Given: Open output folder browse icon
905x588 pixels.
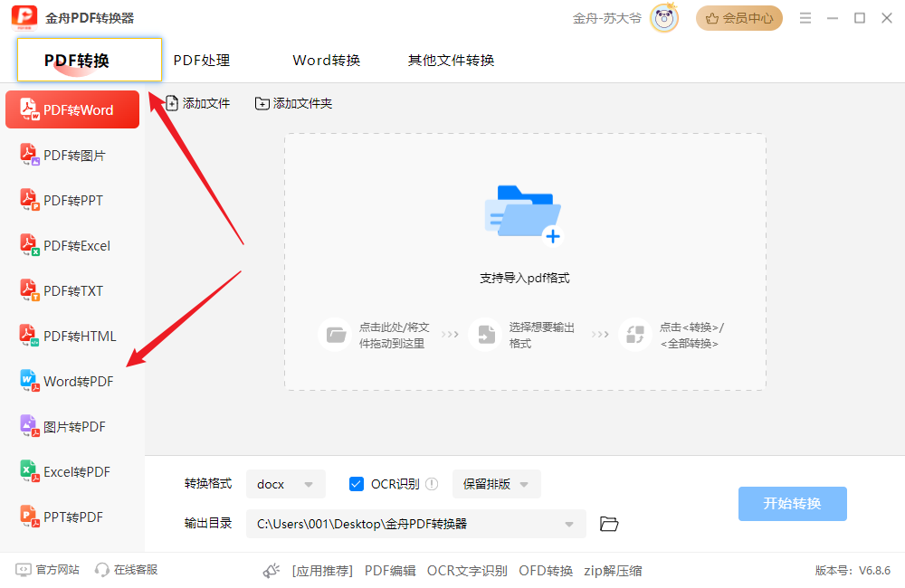Looking at the screenshot, I should [x=609, y=524].
